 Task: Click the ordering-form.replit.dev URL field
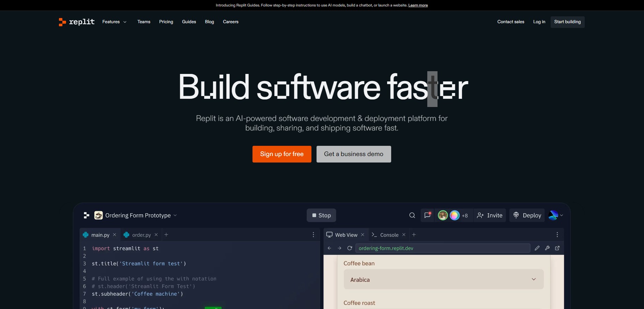pyautogui.click(x=442, y=248)
